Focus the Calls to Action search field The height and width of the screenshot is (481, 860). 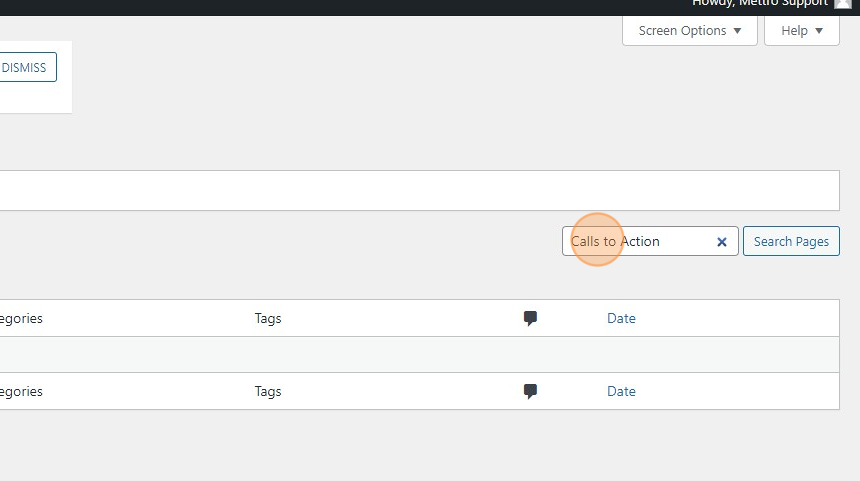(x=640, y=242)
